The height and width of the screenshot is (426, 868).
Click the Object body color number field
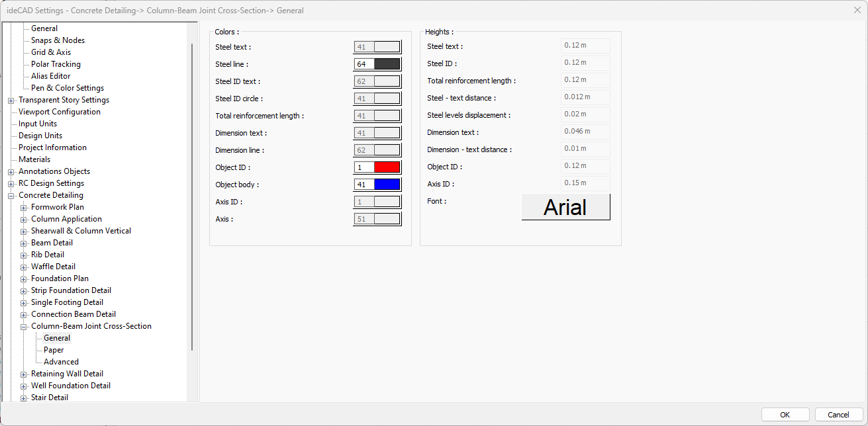[364, 185]
